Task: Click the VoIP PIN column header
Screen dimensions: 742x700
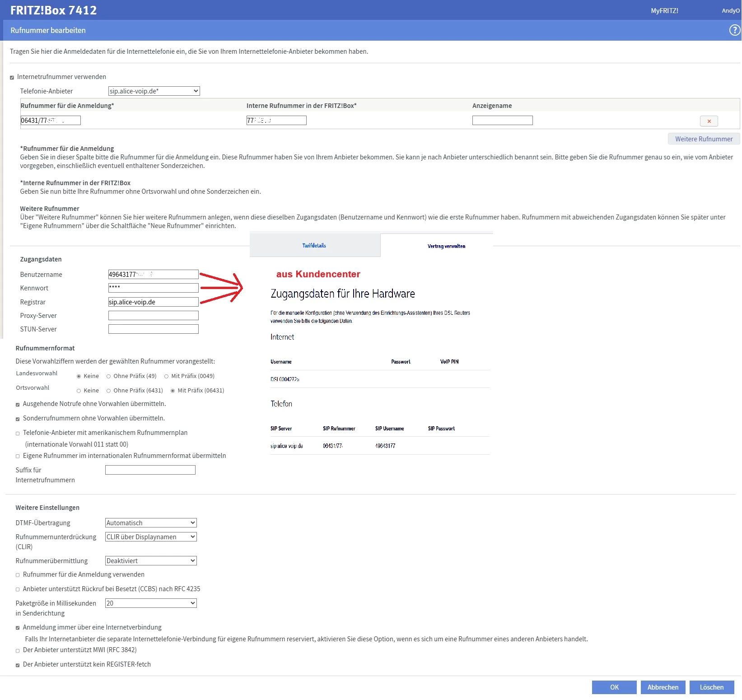Action: tap(449, 362)
